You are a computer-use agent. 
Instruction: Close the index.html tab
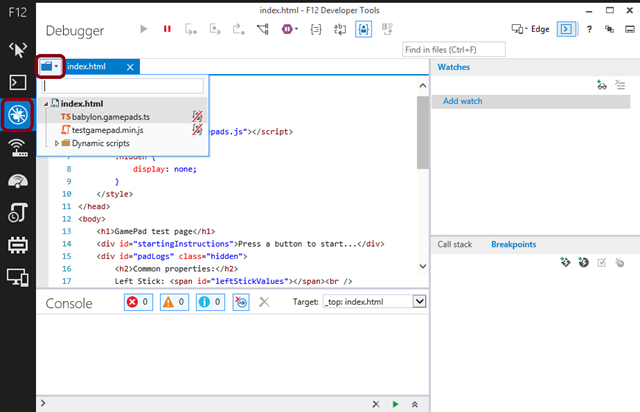click(x=130, y=67)
